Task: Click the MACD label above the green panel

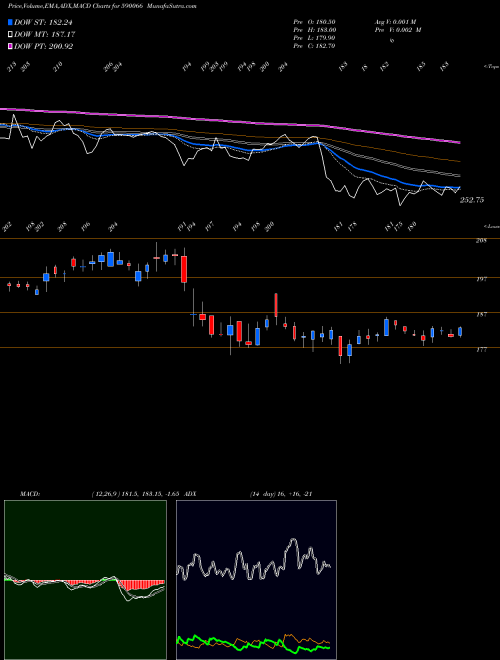Action: [29, 494]
